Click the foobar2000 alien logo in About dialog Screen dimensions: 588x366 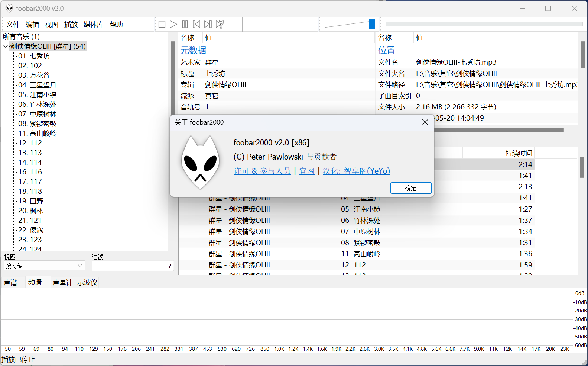[200, 162]
